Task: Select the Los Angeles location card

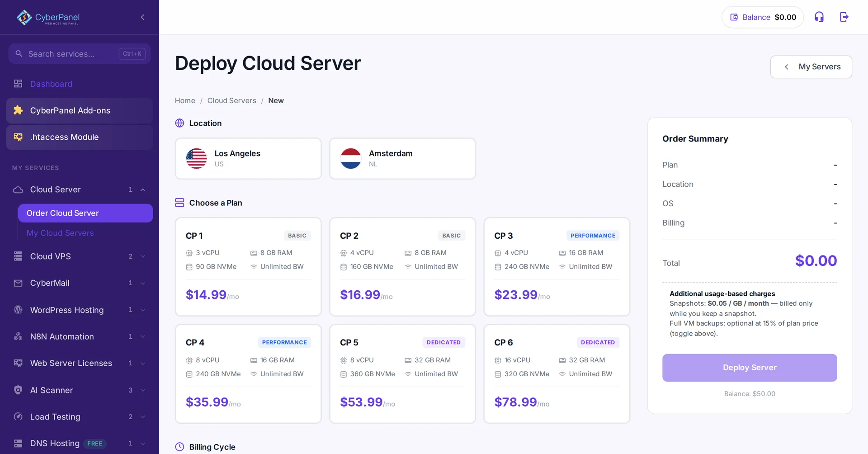Action: point(248,159)
